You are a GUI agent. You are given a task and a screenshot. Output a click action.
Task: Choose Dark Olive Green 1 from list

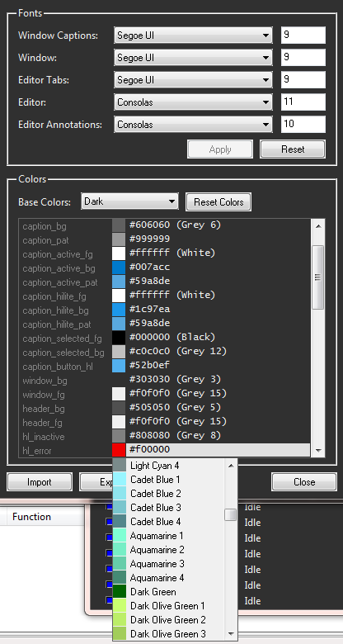(x=169, y=606)
